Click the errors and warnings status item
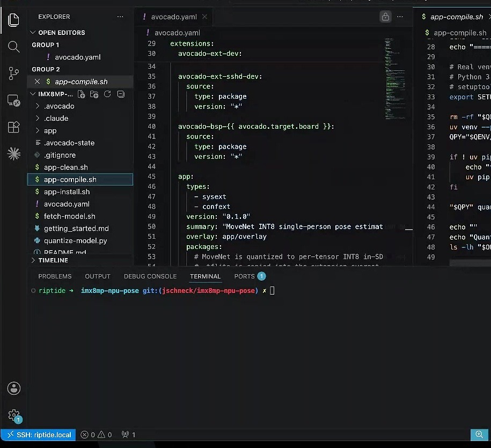 [96, 435]
